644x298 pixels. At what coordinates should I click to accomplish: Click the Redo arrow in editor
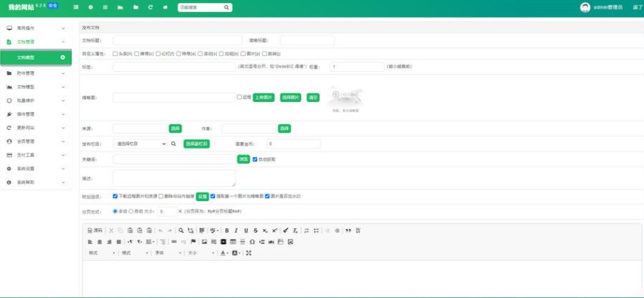[169, 231]
